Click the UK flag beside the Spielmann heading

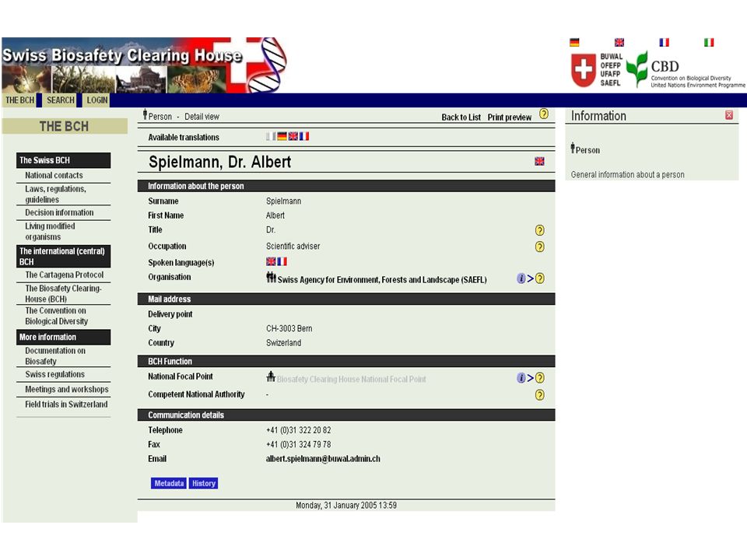(x=539, y=161)
